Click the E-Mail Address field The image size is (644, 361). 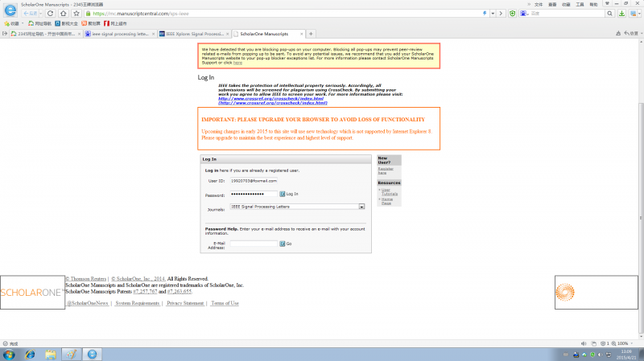[254, 244]
